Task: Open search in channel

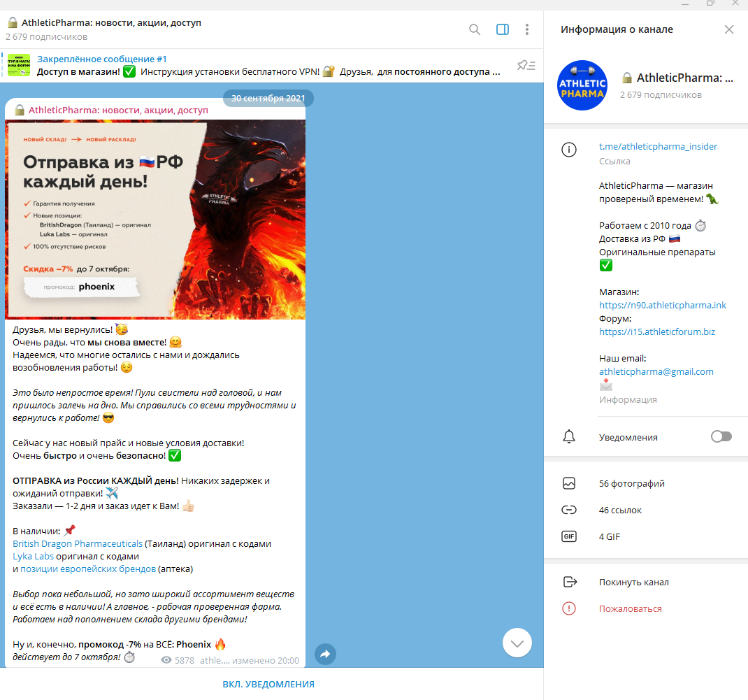Action: [475, 29]
